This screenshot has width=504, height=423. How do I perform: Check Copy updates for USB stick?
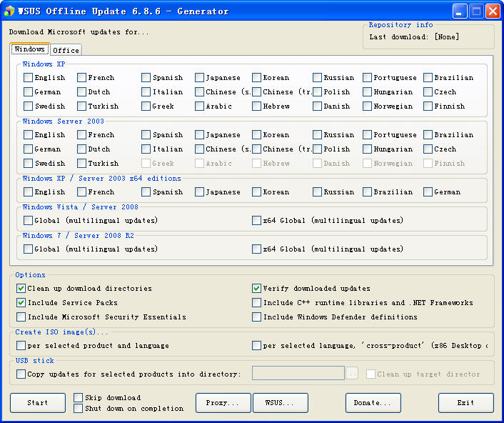[x=21, y=374]
